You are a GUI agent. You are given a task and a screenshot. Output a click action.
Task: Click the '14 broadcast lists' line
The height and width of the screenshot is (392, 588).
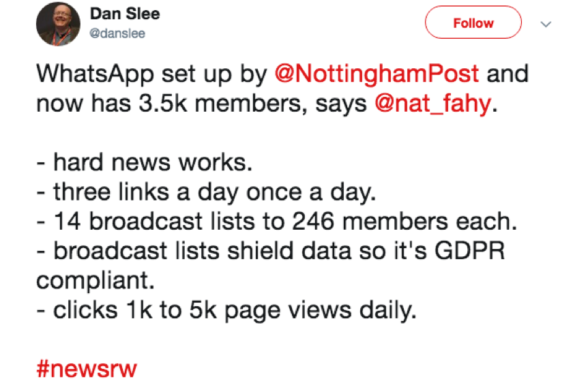[x=277, y=221]
